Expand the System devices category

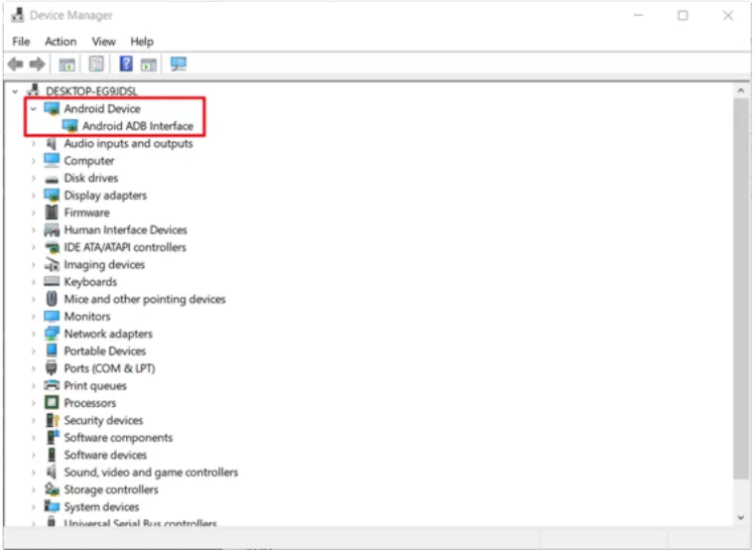tap(34, 507)
